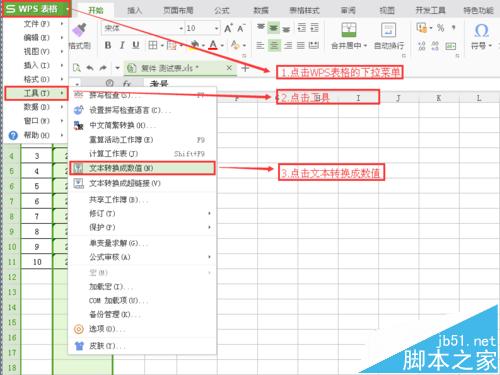Click 单变量求解 menu entry
The width and height of the screenshot is (500, 375).
point(142,243)
